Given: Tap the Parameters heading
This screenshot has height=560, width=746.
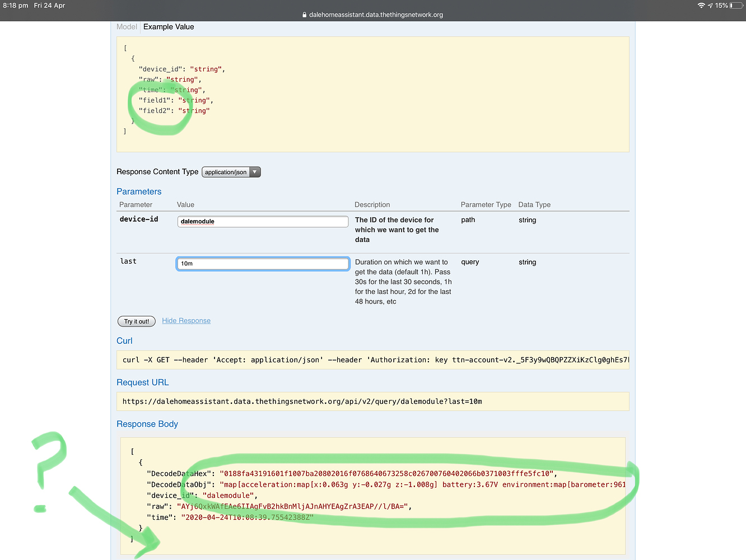Looking at the screenshot, I should 138,191.
